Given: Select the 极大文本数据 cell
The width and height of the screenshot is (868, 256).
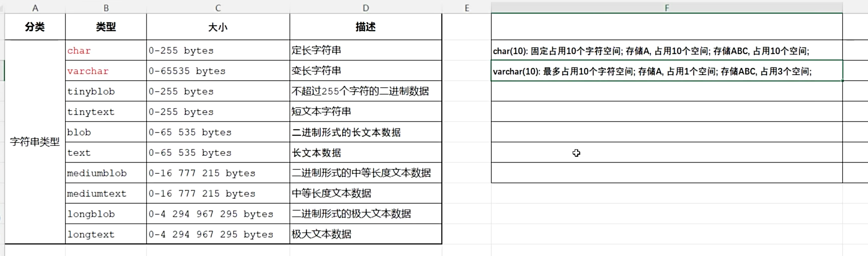Looking at the screenshot, I should pyautogui.click(x=366, y=234).
